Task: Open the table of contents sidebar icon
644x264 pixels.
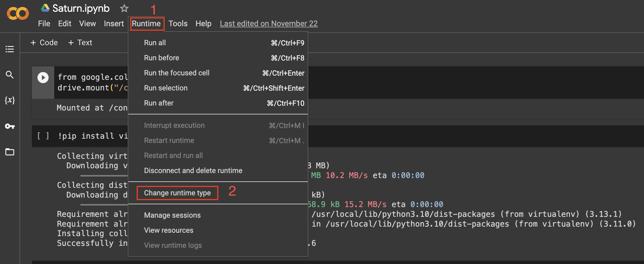Action: coord(10,49)
